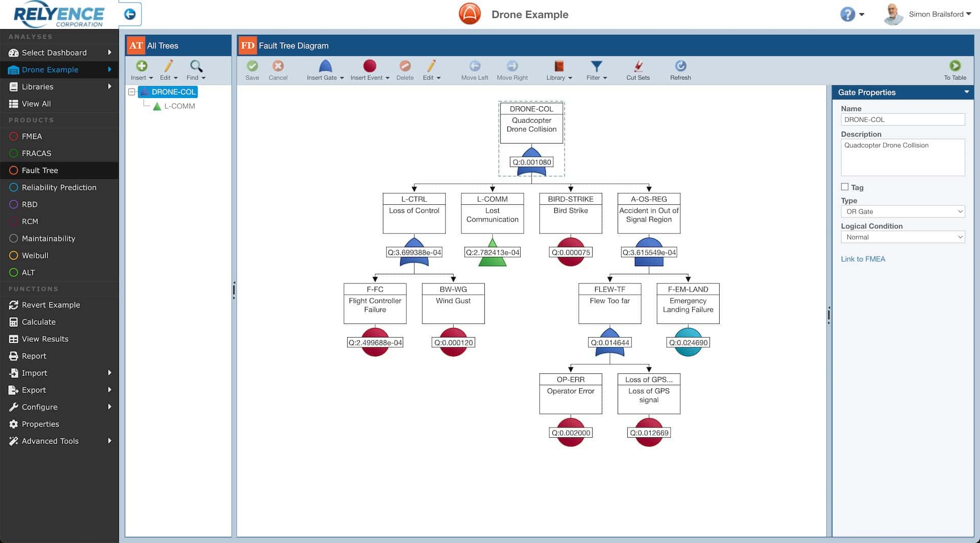980x543 pixels.
Task: Edit the Name field in Gate Properties
Action: pyautogui.click(x=902, y=120)
